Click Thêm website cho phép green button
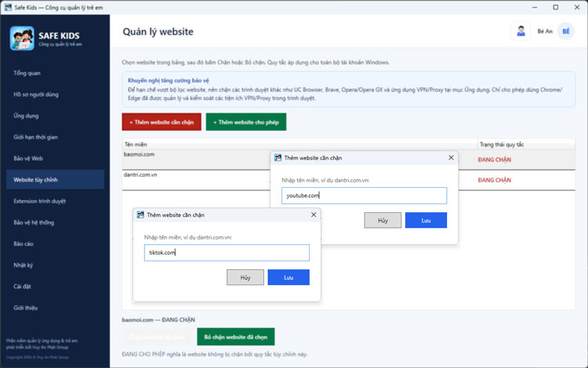588x368 pixels. [x=246, y=122]
